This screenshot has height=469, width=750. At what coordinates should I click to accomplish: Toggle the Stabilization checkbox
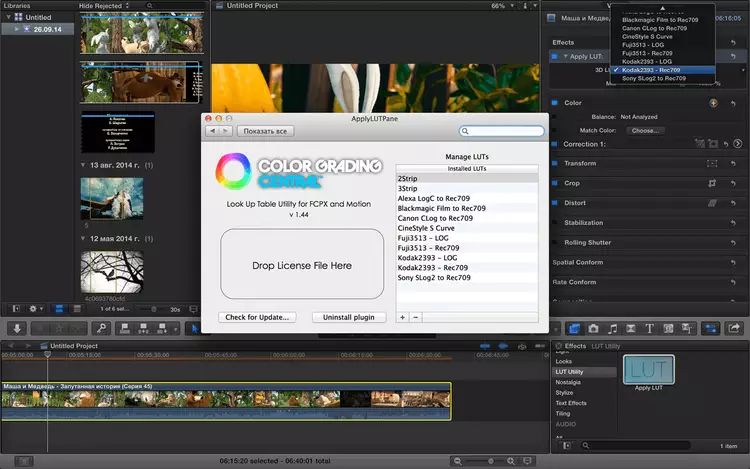point(555,223)
